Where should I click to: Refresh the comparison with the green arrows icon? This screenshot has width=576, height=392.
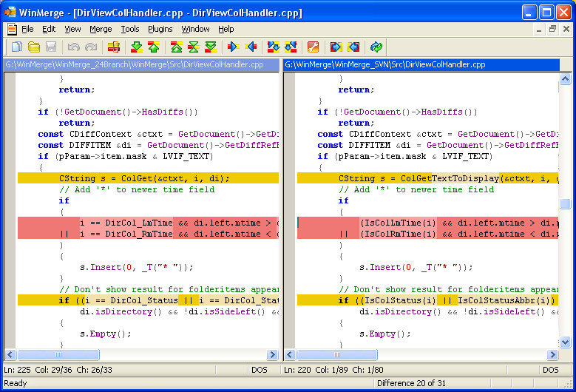[376, 47]
